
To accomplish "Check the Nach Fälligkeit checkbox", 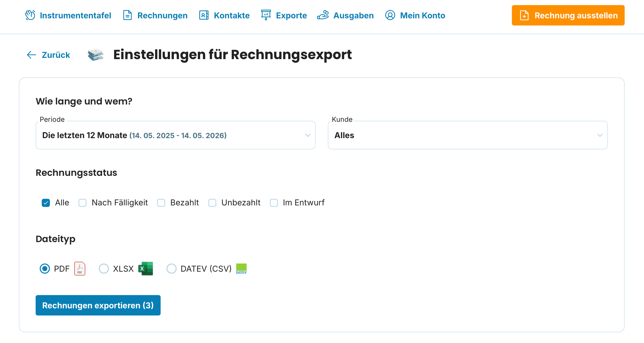I will pos(82,203).
